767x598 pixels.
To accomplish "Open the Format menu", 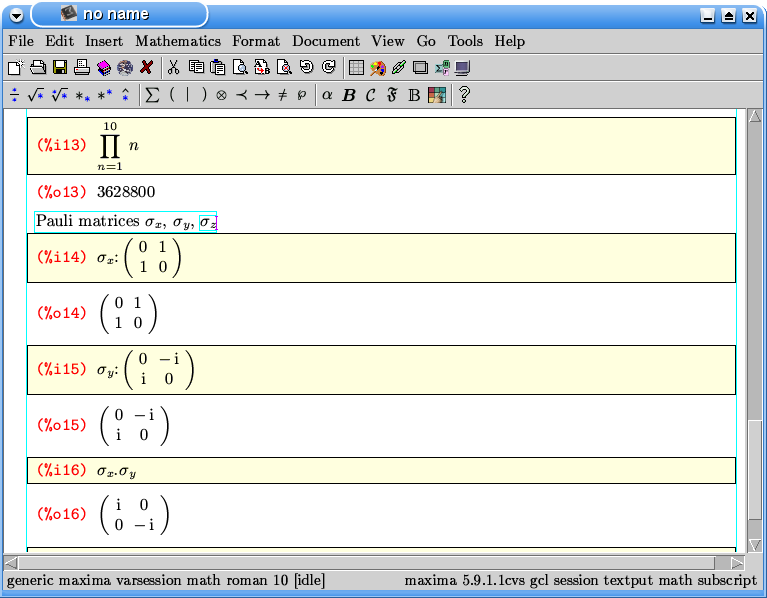I will (x=256, y=41).
